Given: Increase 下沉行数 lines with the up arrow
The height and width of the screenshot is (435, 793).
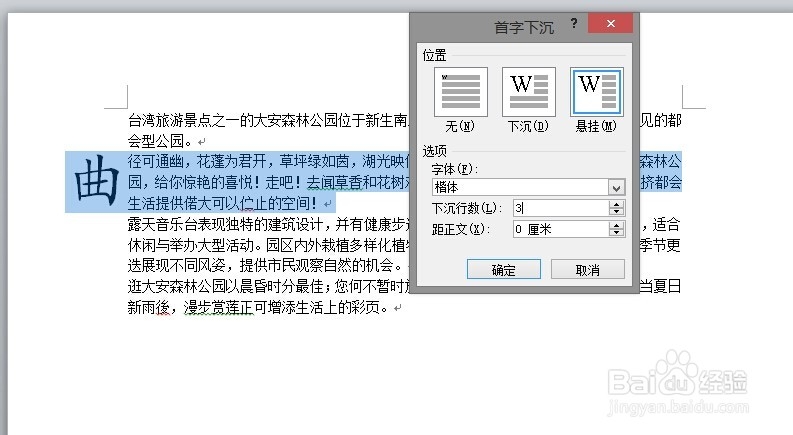Looking at the screenshot, I should [616, 204].
